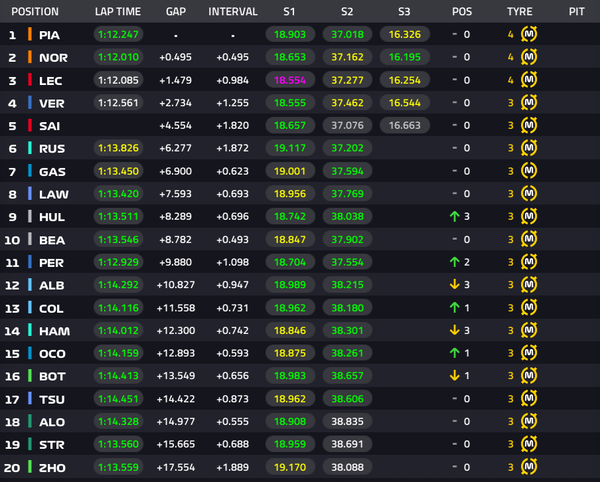This screenshot has width=600, height=482.
Task: Click the GAP column header
Action: [x=176, y=11]
